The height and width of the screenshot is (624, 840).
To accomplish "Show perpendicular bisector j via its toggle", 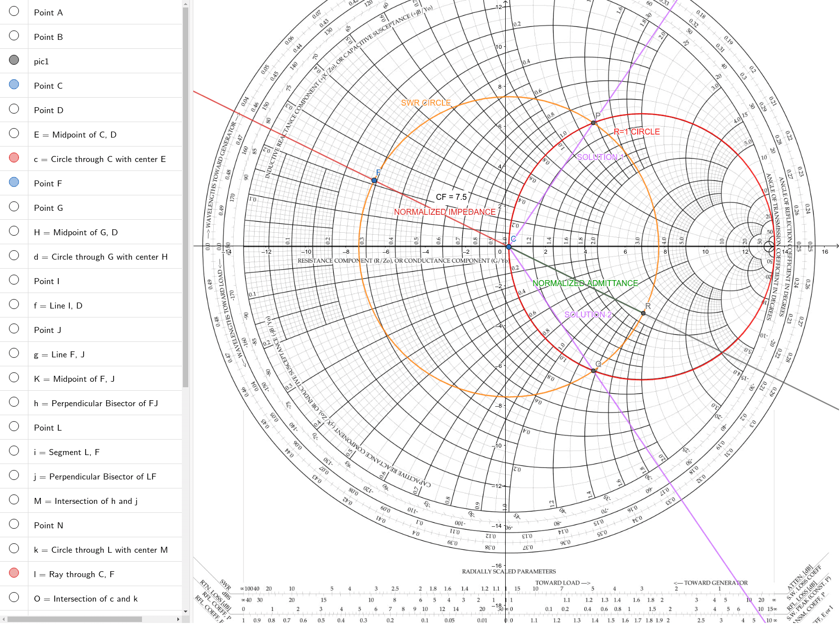I will pos(14,475).
